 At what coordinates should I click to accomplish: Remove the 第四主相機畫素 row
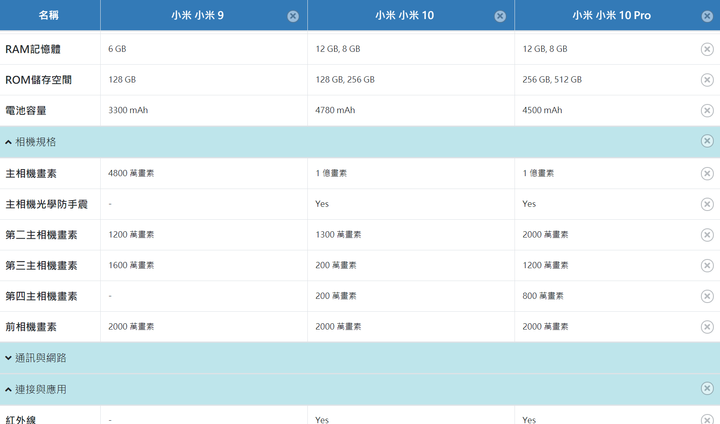707,296
